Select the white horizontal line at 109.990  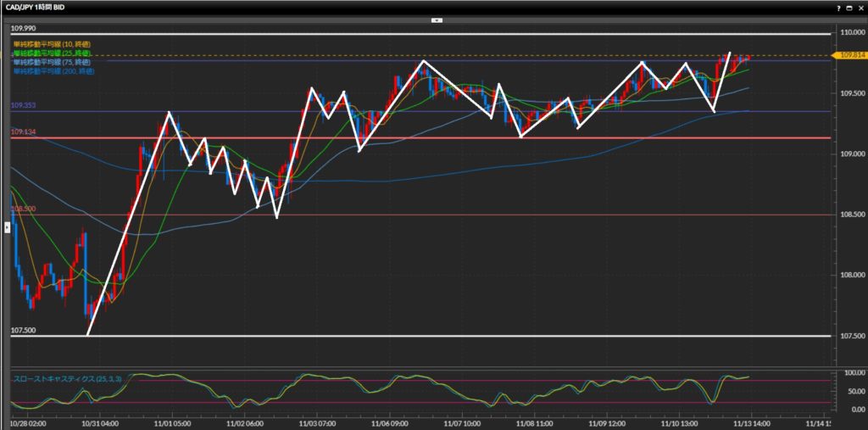(x=424, y=34)
